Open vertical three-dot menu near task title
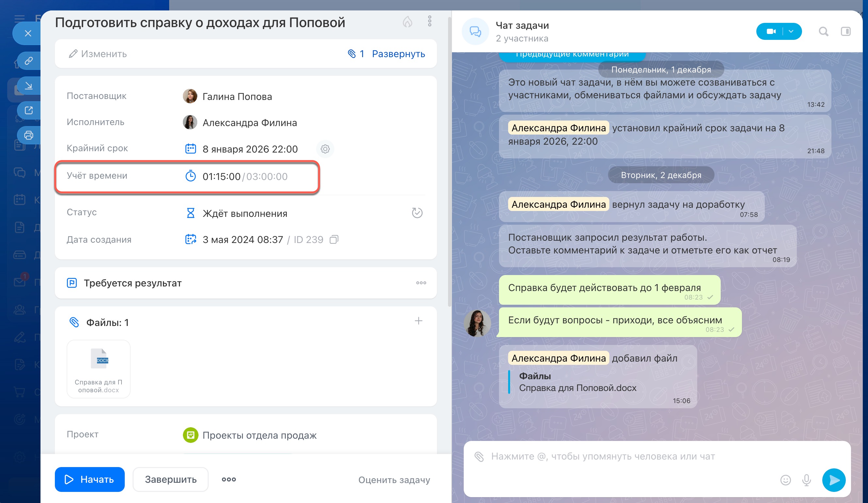The height and width of the screenshot is (503, 868). pos(429,21)
